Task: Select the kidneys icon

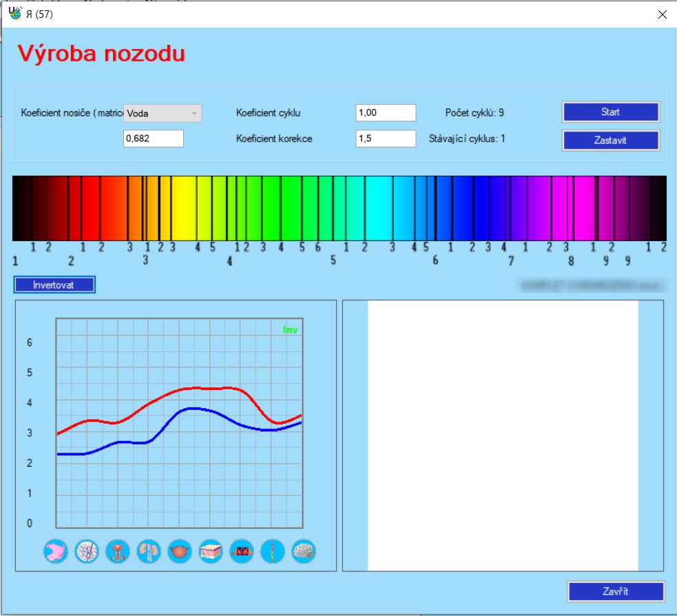Action: 149,552
